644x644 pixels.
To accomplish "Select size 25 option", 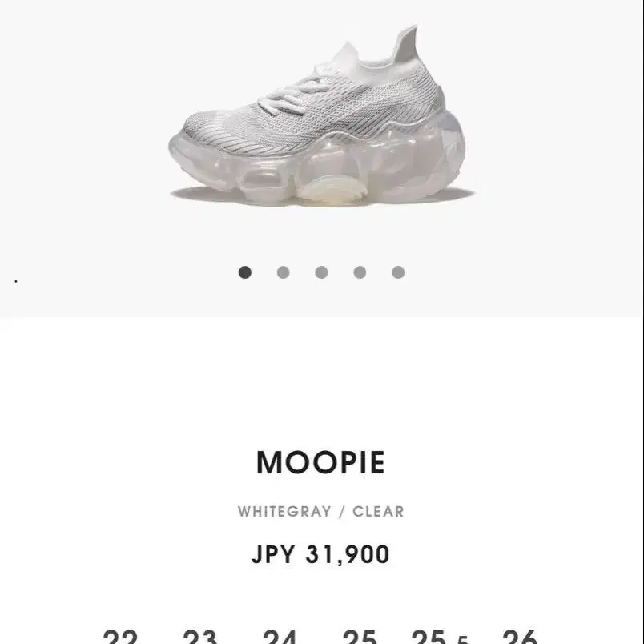I will pyautogui.click(x=360, y=636).
